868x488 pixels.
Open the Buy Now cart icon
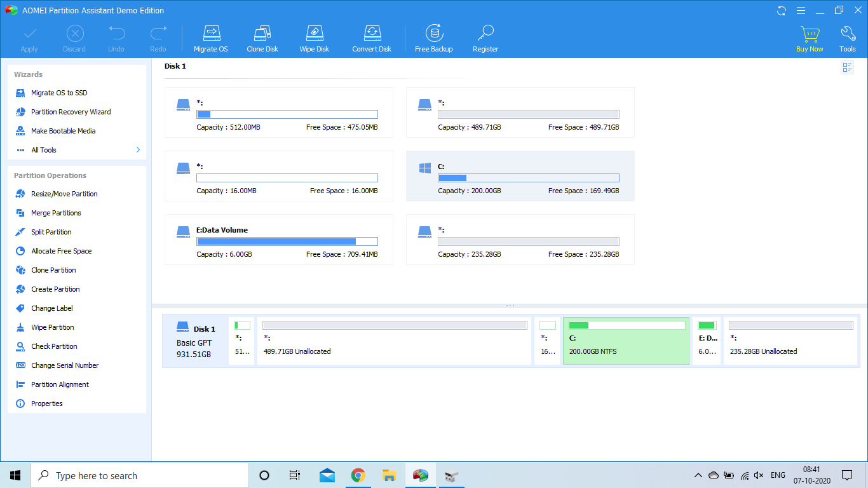coord(810,39)
